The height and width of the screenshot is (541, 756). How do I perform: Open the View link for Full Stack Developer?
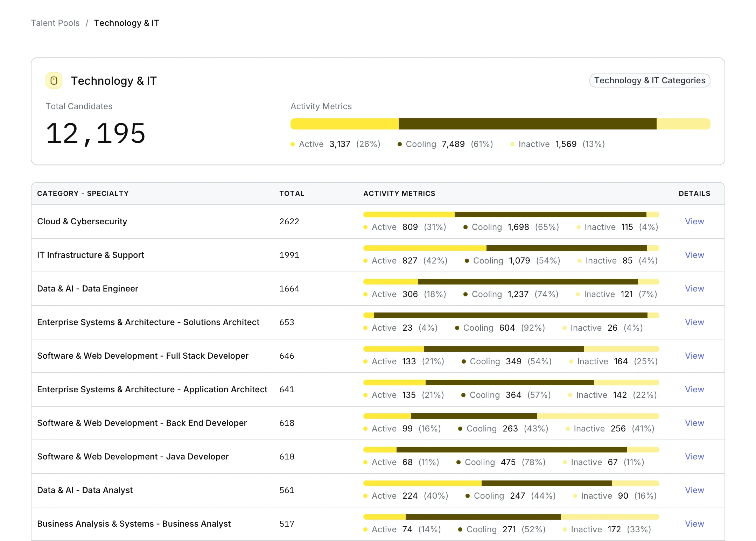(694, 356)
